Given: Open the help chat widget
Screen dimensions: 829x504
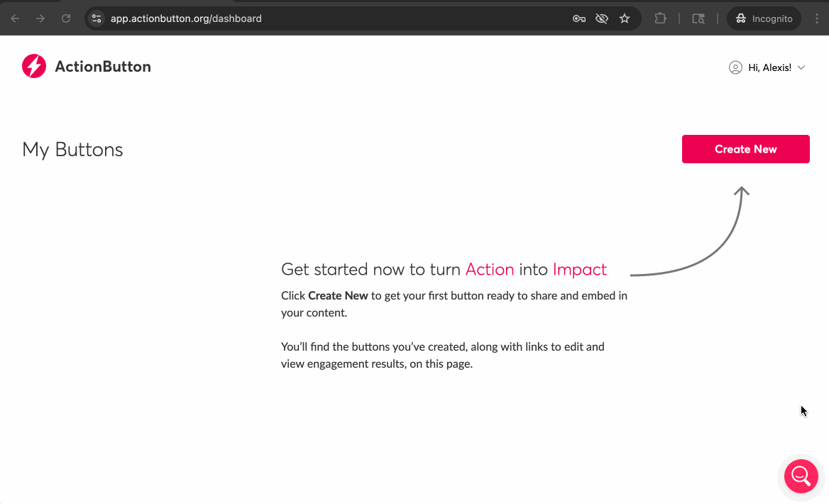Looking at the screenshot, I should [801, 476].
